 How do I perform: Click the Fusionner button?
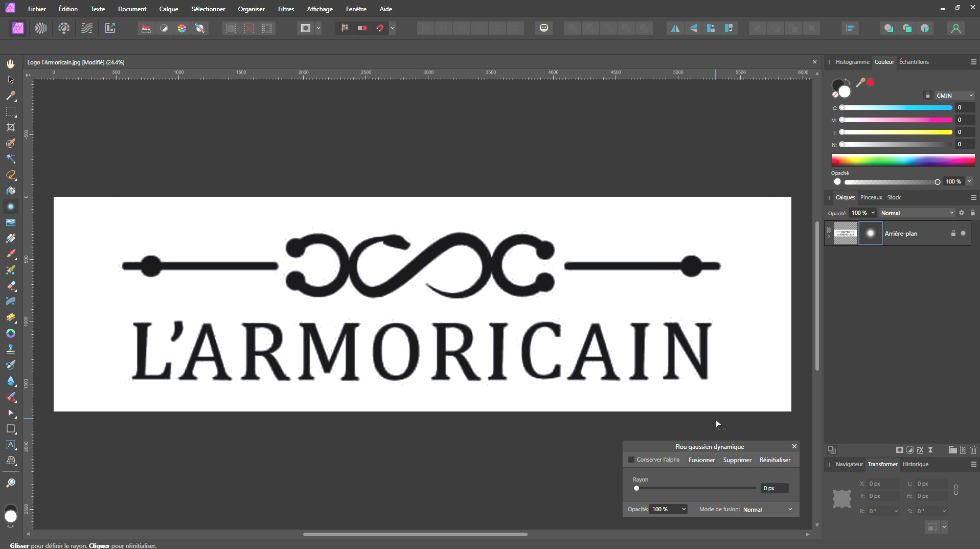tap(701, 460)
